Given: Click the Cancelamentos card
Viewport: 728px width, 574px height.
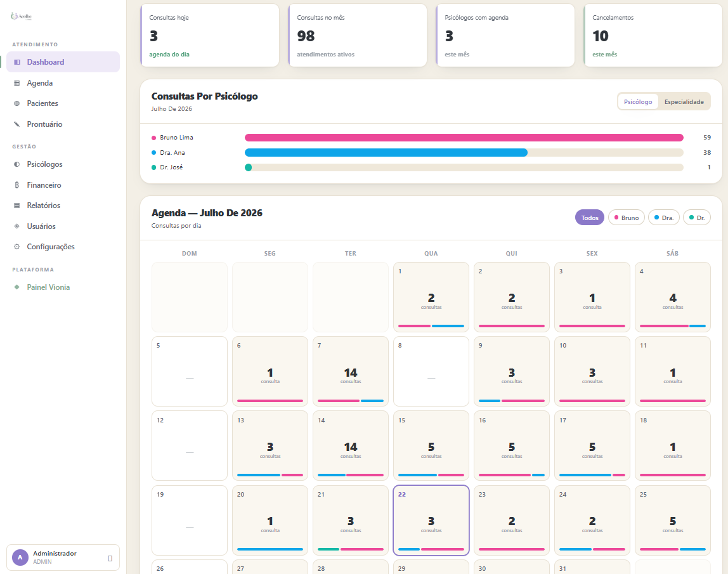Looking at the screenshot, I should pos(653,36).
